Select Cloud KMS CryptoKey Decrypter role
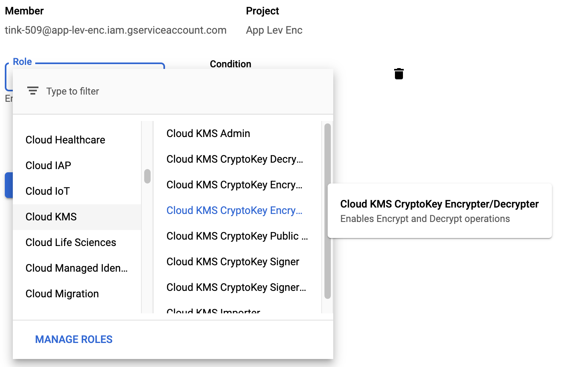Image resolution: width=588 pixels, height=367 pixels. click(235, 159)
